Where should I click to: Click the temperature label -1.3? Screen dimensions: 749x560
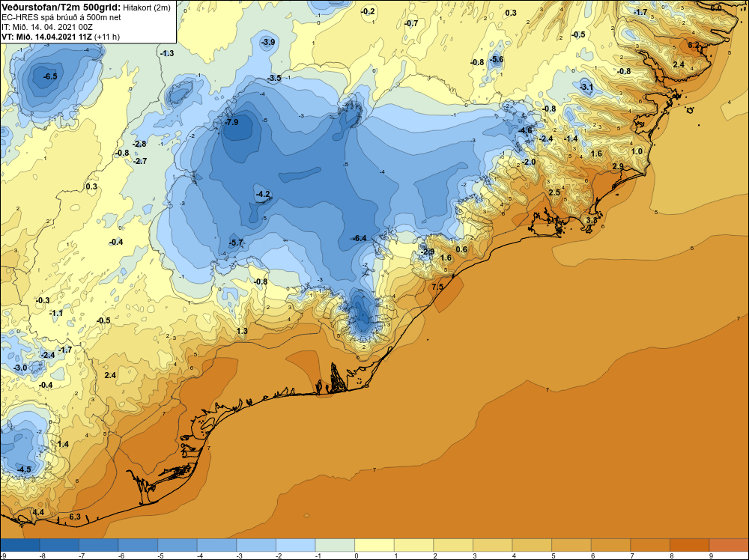pyautogui.click(x=167, y=53)
